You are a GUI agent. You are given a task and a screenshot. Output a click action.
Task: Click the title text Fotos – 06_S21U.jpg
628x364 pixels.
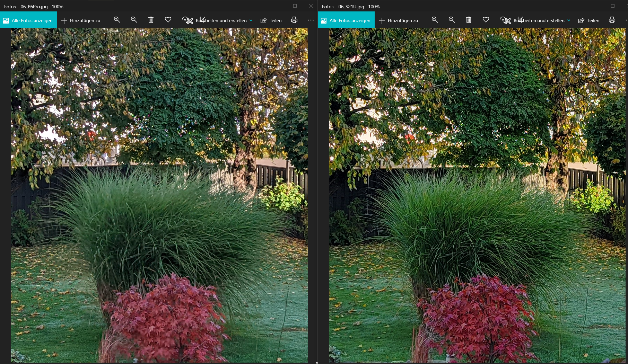click(x=343, y=7)
